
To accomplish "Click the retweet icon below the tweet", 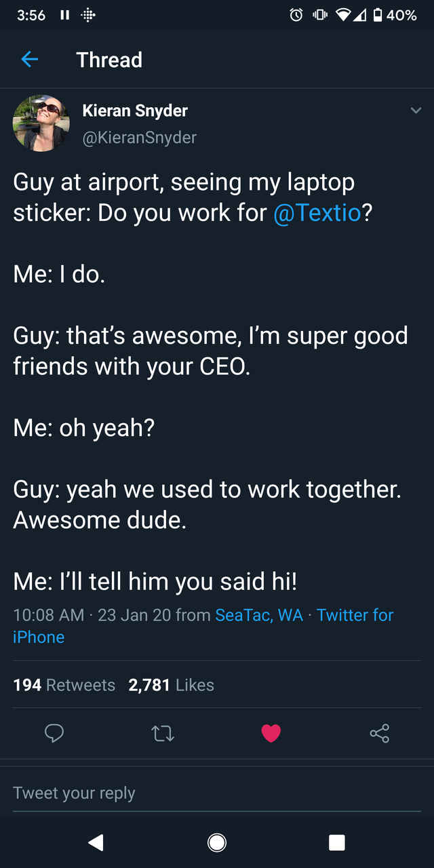I will [x=163, y=733].
